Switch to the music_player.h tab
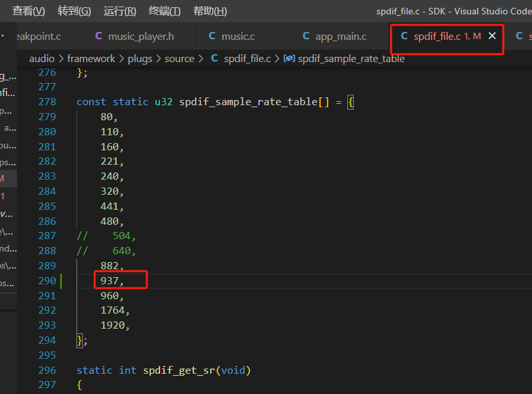Viewport: 532px width, 394px height. coord(141,37)
